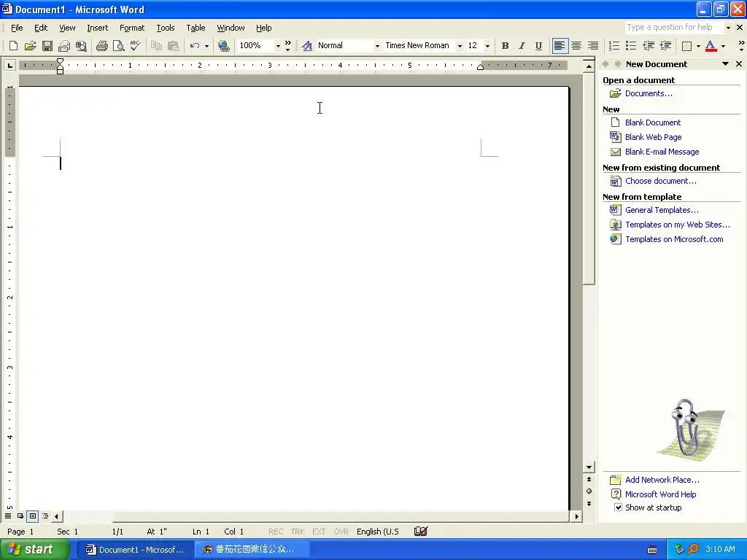This screenshot has height=560, width=747.
Task: Click the Insert Hyperlink globe icon
Action: [223, 46]
